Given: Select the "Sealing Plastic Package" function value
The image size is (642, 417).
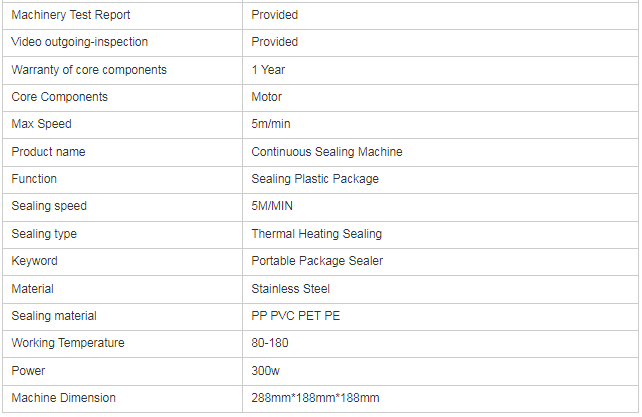Looking at the screenshot, I should pyautogui.click(x=315, y=179).
